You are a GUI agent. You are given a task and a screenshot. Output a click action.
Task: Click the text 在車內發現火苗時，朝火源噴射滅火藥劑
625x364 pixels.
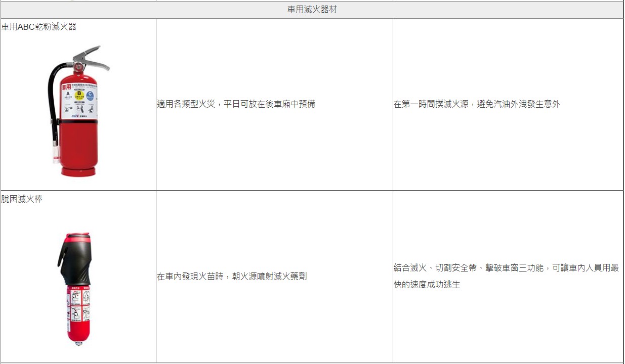tap(232, 277)
